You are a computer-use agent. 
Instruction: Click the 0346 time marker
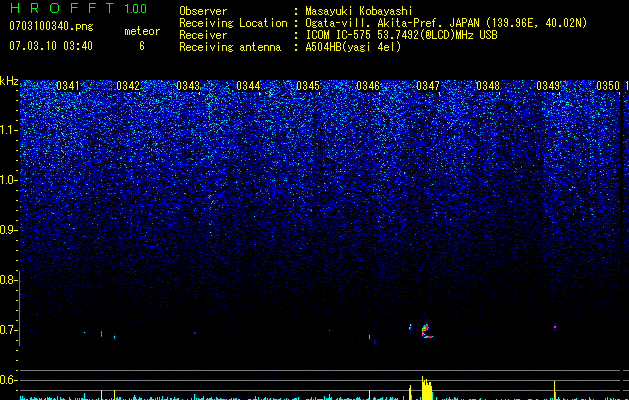pyautogui.click(x=368, y=86)
